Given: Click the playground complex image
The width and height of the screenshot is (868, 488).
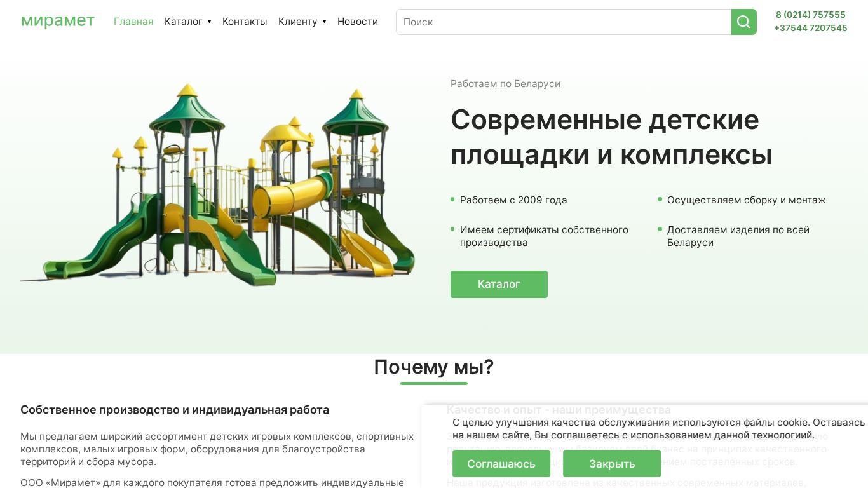Looking at the screenshot, I should coord(218,184).
